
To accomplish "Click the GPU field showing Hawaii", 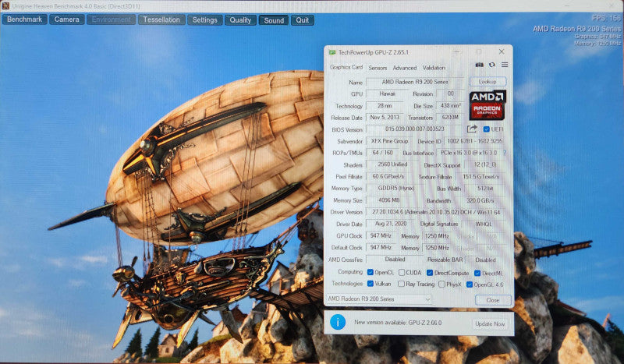I will click(x=387, y=94).
